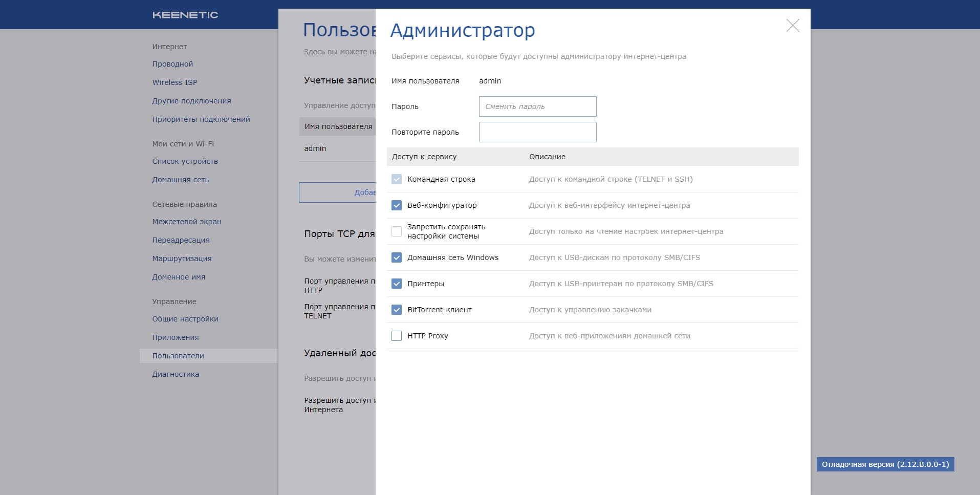This screenshot has width=980, height=495.
Task: Click the Командная строка checkbox
Action: point(397,179)
